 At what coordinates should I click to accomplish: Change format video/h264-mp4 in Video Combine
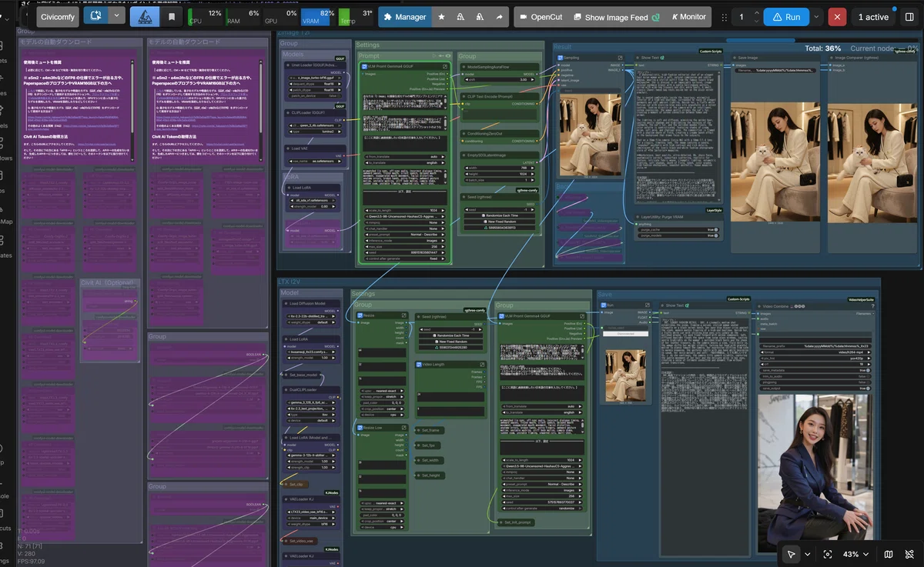pyautogui.click(x=815, y=352)
